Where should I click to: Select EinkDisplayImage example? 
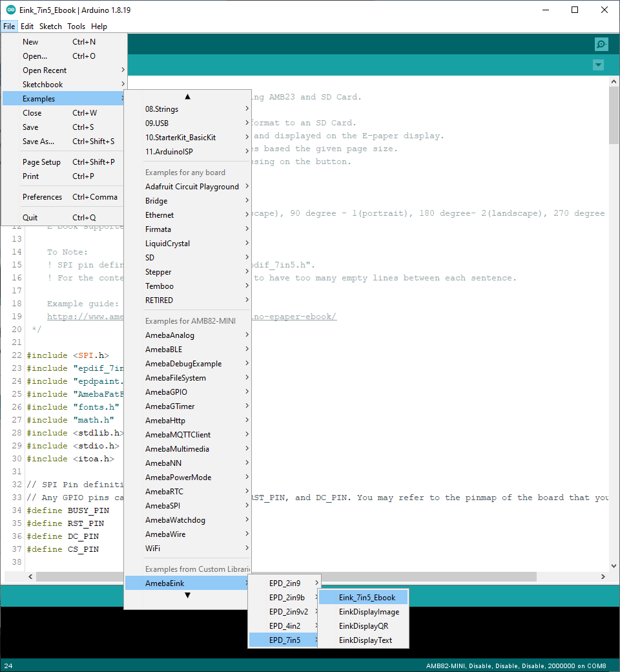pos(369,612)
